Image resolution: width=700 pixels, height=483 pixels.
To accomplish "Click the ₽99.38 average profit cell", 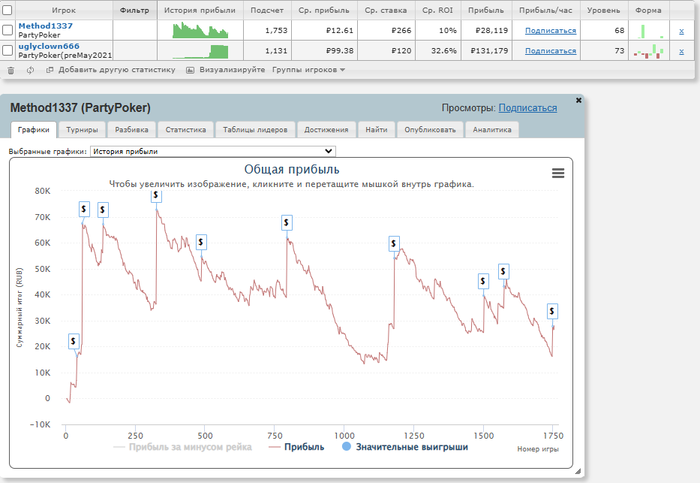I will pyautogui.click(x=324, y=51).
